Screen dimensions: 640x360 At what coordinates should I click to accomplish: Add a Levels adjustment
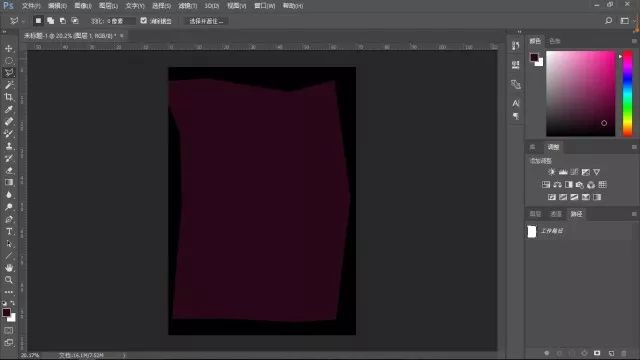pos(563,172)
